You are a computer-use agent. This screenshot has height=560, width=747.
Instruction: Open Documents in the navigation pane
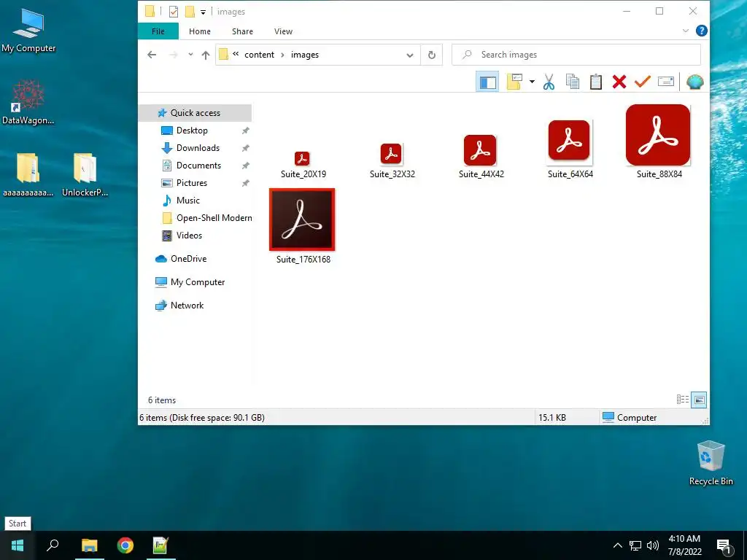[x=198, y=166]
